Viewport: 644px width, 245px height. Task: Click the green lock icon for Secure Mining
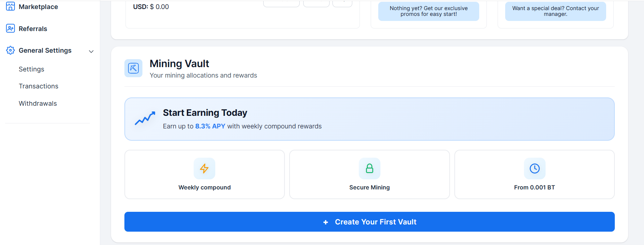pyautogui.click(x=369, y=169)
